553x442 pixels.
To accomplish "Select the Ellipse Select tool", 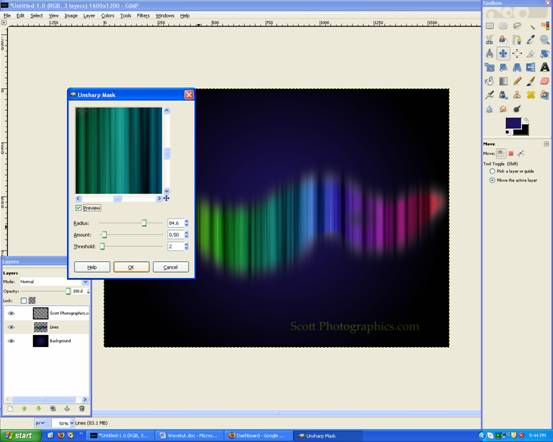I will 503,26.
